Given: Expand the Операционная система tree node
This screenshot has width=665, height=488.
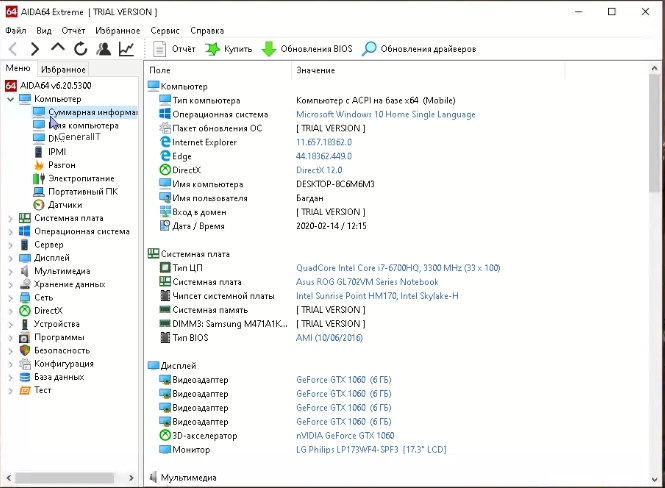Looking at the screenshot, I should (x=11, y=231).
